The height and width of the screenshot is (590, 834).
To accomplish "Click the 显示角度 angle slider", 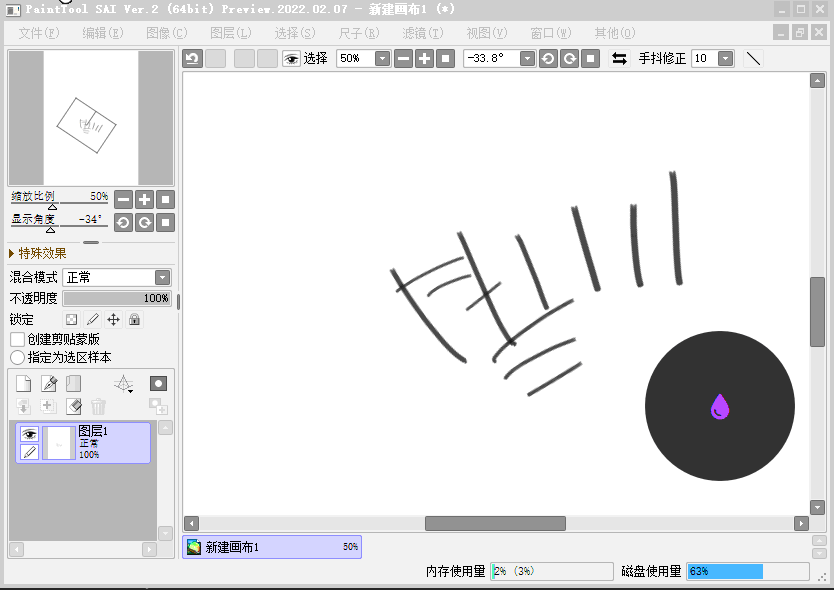I will pos(60,222).
